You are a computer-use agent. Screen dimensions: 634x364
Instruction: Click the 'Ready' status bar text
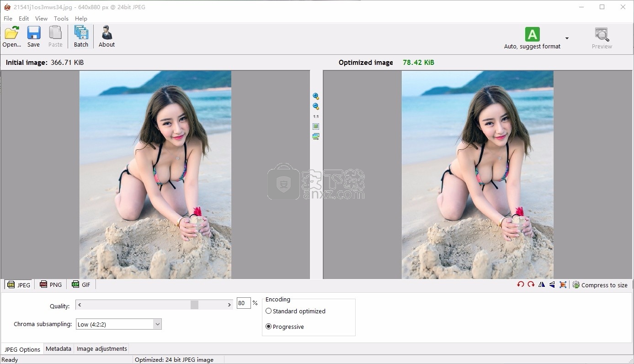pos(10,360)
